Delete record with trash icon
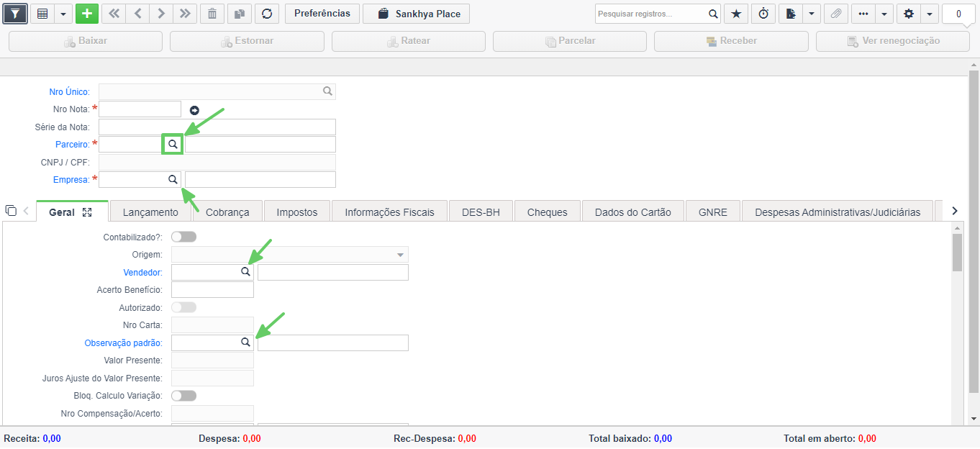 (x=212, y=14)
